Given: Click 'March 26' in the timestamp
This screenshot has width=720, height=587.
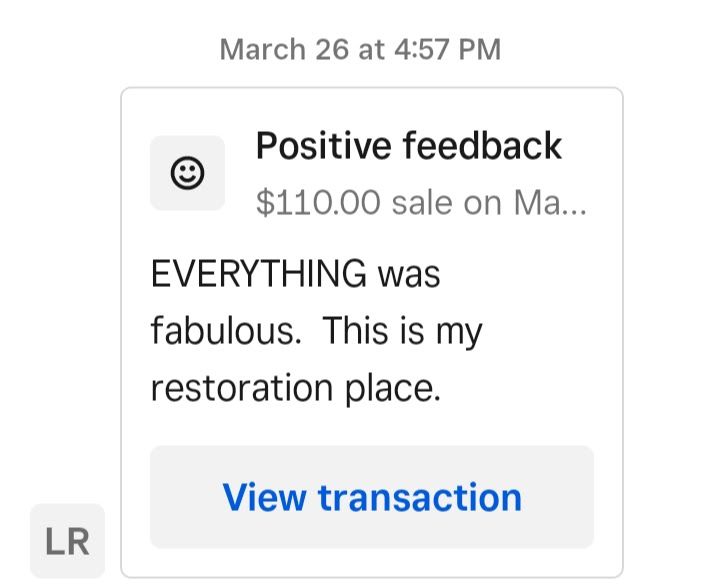Looking at the screenshot, I should pos(284,49).
